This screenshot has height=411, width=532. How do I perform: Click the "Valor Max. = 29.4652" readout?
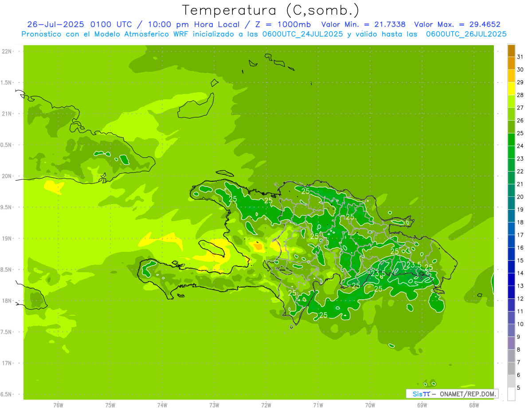coord(458,24)
